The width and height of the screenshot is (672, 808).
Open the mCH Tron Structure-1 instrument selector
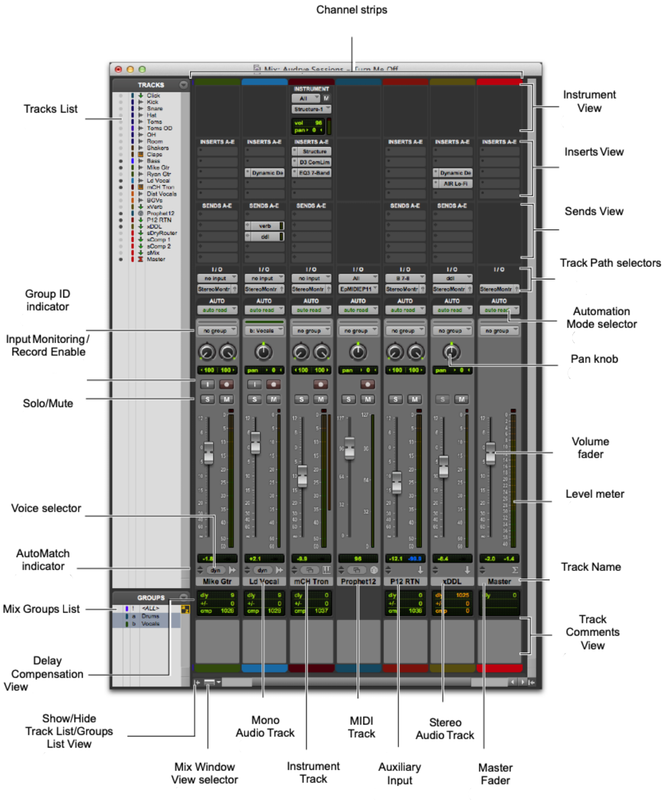(311, 109)
